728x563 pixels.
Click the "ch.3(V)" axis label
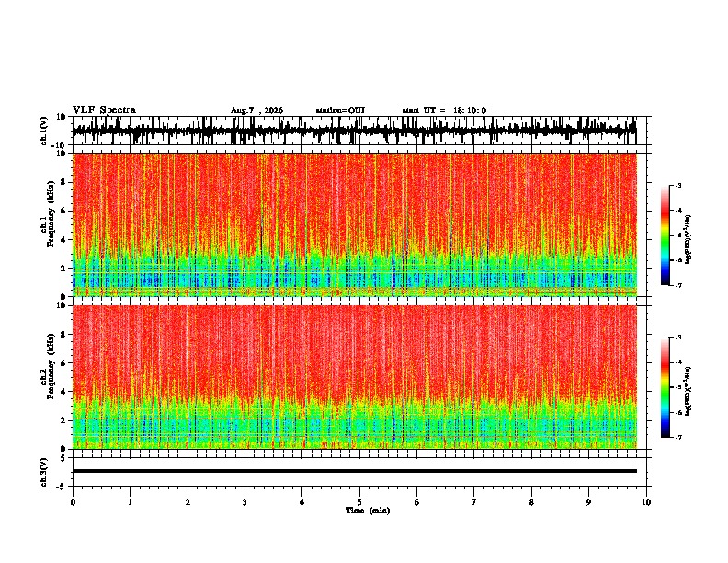pyautogui.click(x=44, y=472)
